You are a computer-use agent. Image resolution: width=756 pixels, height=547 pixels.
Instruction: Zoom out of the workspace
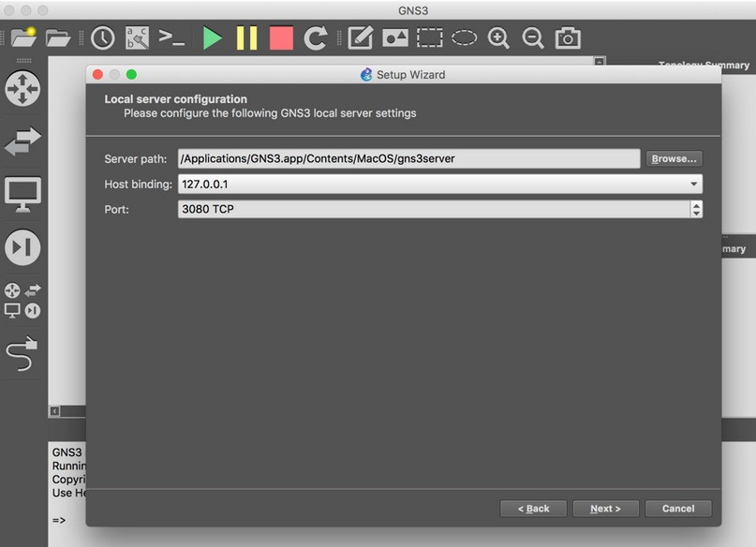pyautogui.click(x=532, y=37)
